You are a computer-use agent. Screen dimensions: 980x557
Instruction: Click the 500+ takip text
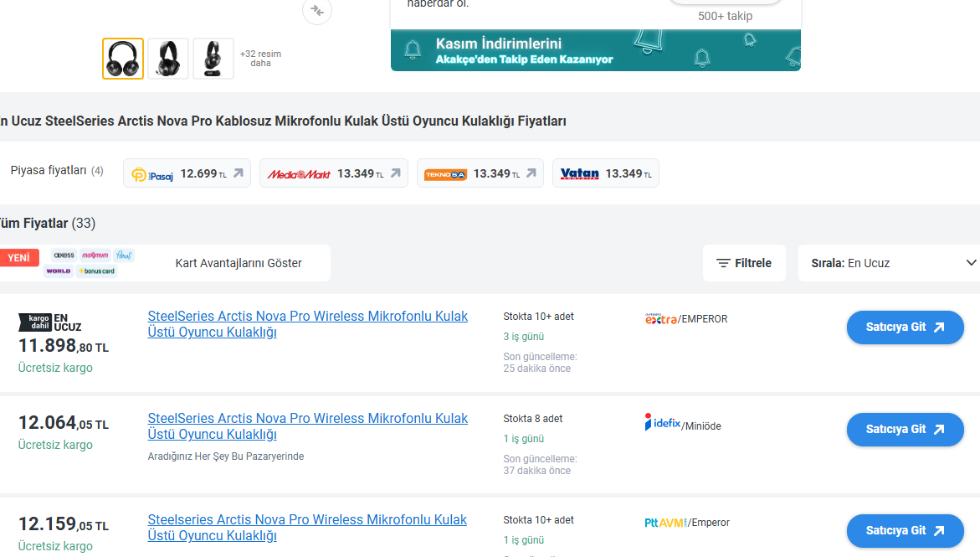(725, 16)
